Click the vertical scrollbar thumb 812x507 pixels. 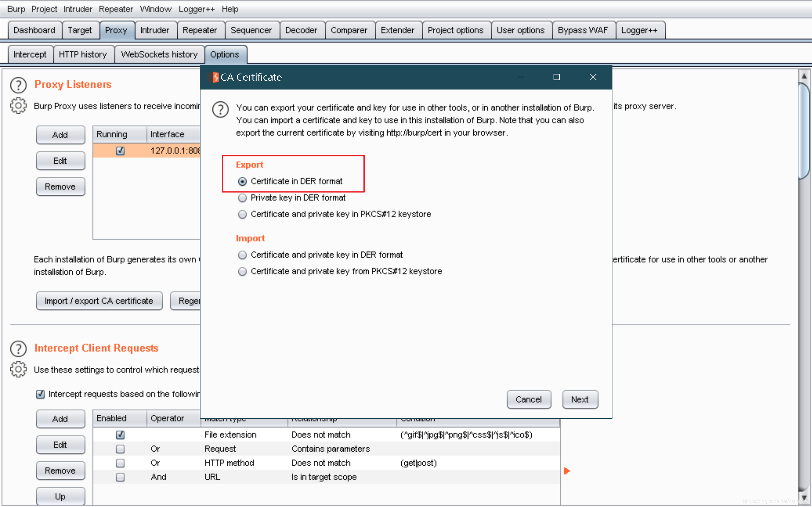tap(804, 131)
